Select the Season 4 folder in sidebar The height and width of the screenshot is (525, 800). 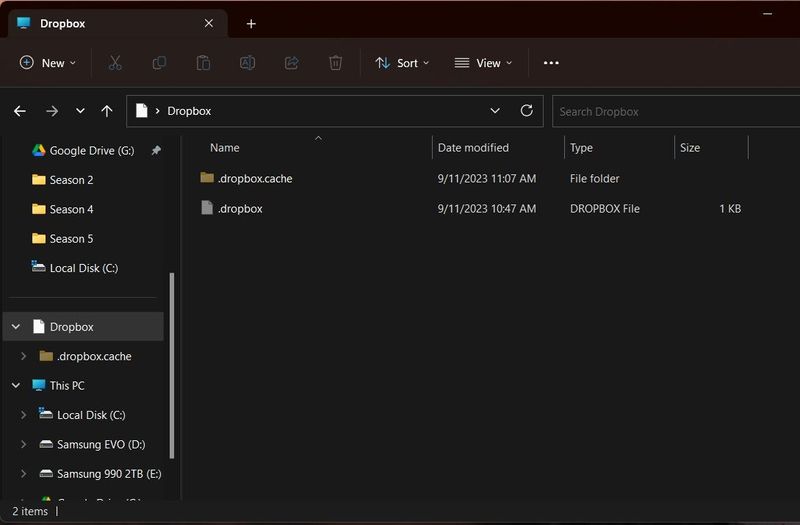click(71, 209)
